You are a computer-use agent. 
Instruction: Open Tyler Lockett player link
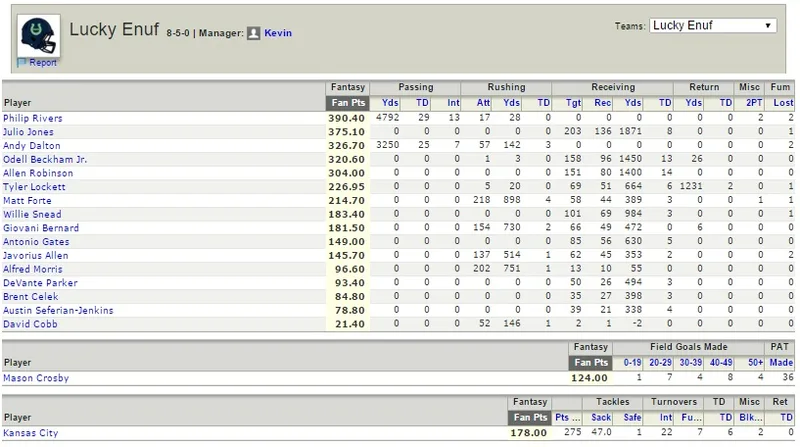(34, 187)
